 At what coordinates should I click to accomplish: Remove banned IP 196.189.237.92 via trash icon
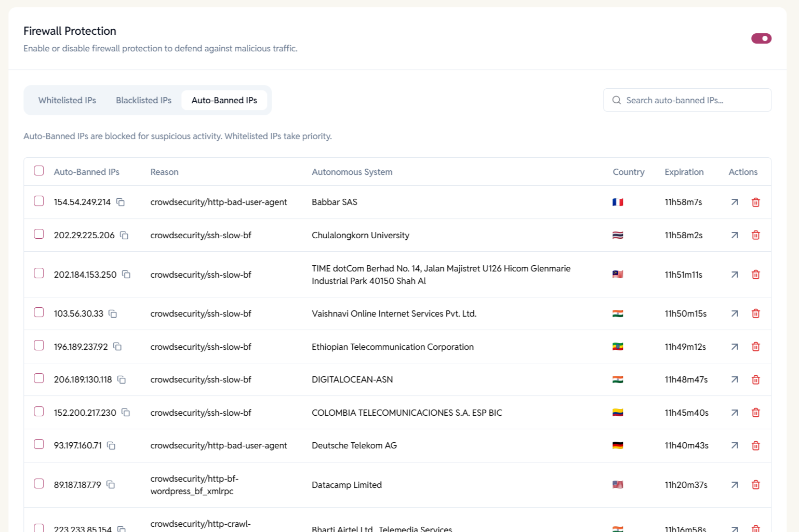[755, 347]
